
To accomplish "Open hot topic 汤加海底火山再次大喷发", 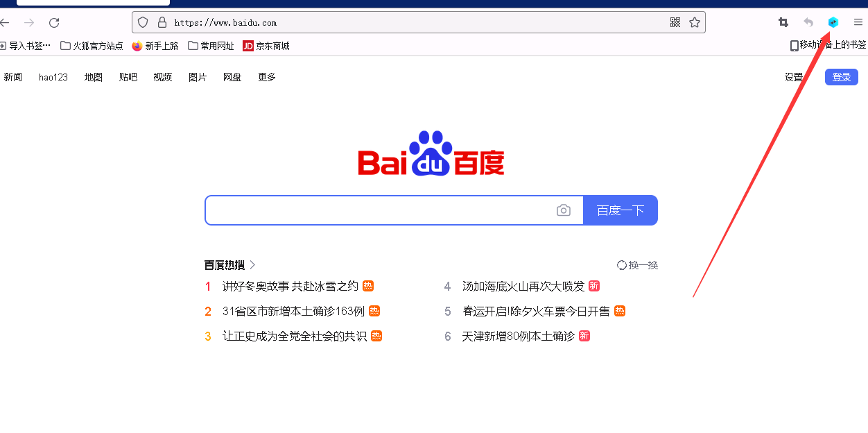I will [523, 286].
